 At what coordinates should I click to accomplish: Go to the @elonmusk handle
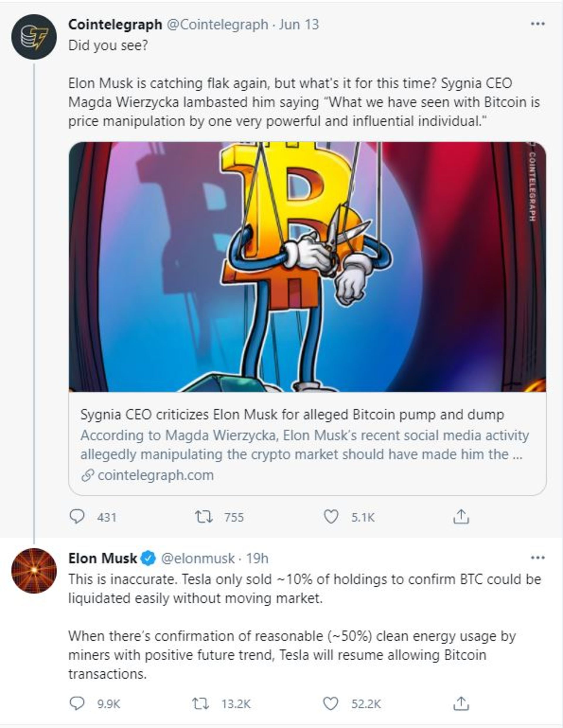tap(198, 558)
